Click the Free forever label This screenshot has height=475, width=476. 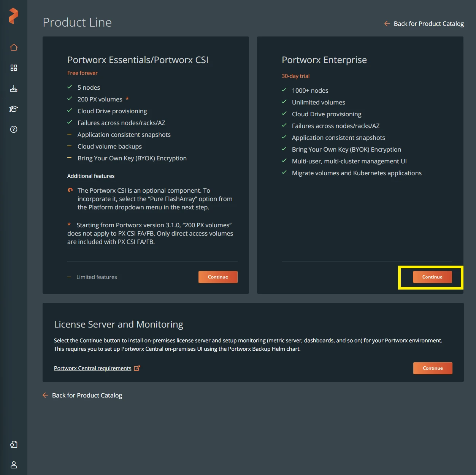point(83,73)
